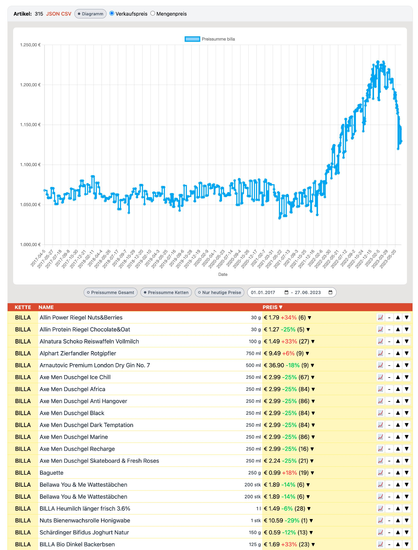Move Axe Men Duschgel Africa down
Viewport: 418px width, 550px height.
(x=406, y=389)
